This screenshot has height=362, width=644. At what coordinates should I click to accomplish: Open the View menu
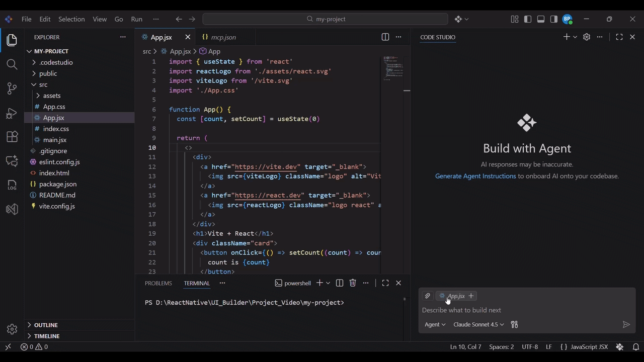99,19
